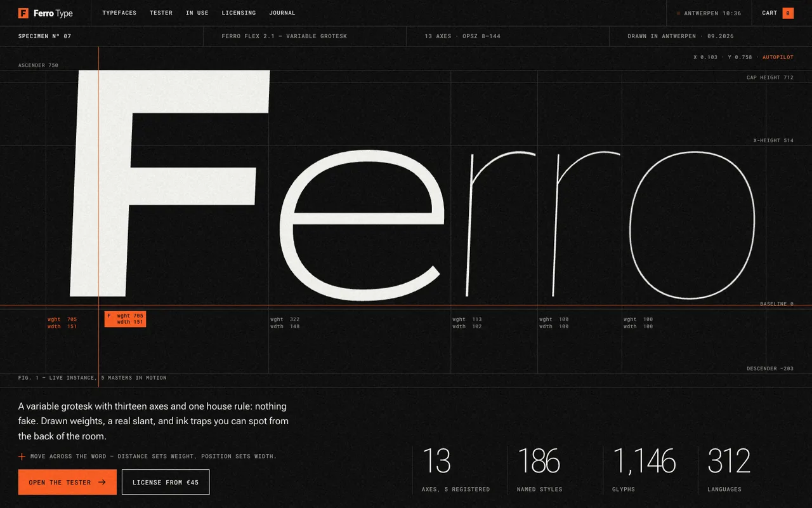Click the Open the Tester button
The height and width of the screenshot is (508, 812).
[67, 482]
